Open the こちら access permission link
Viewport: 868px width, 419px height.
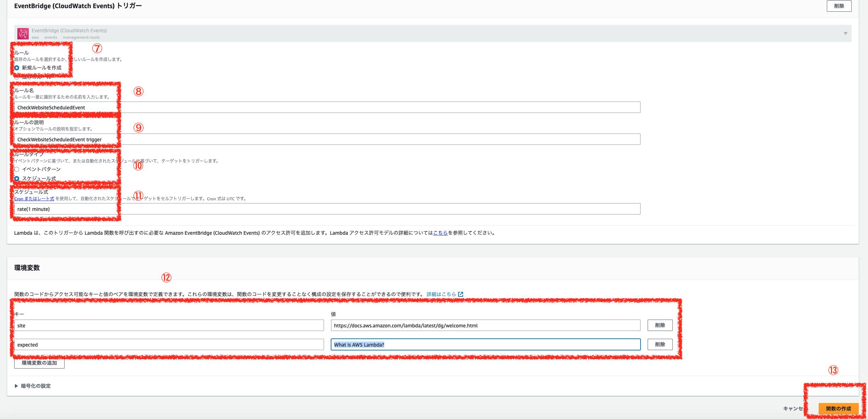440,233
